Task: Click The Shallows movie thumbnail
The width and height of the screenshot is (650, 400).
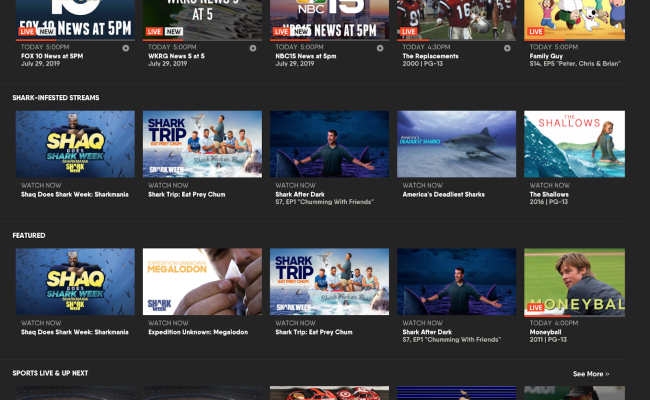Action: (575, 144)
